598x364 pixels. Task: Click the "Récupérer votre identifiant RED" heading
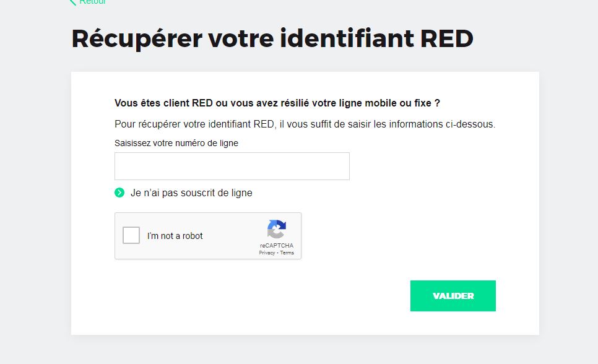coord(272,39)
